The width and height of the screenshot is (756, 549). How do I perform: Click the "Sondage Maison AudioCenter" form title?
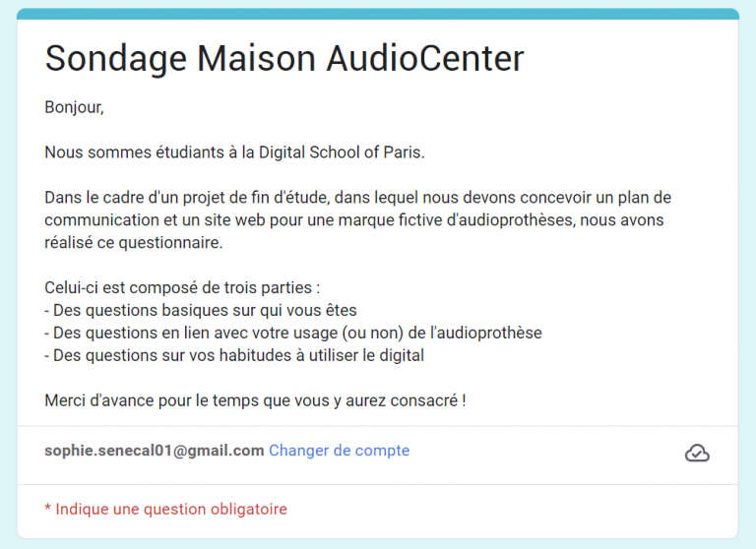coord(284,58)
